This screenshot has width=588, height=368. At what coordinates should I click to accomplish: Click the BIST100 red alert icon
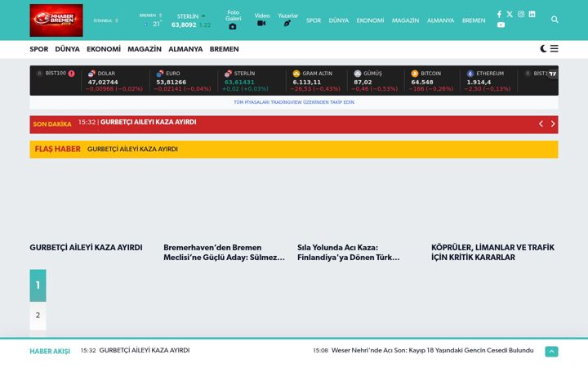coord(72,74)
